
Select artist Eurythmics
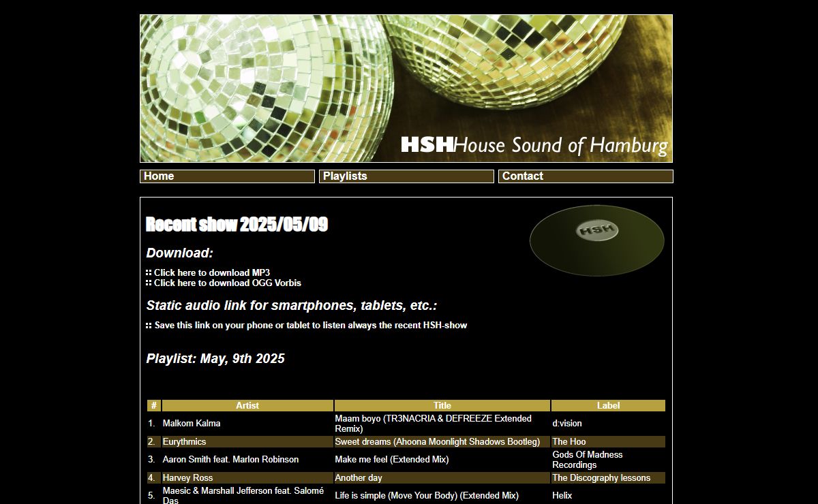point(184,442)
